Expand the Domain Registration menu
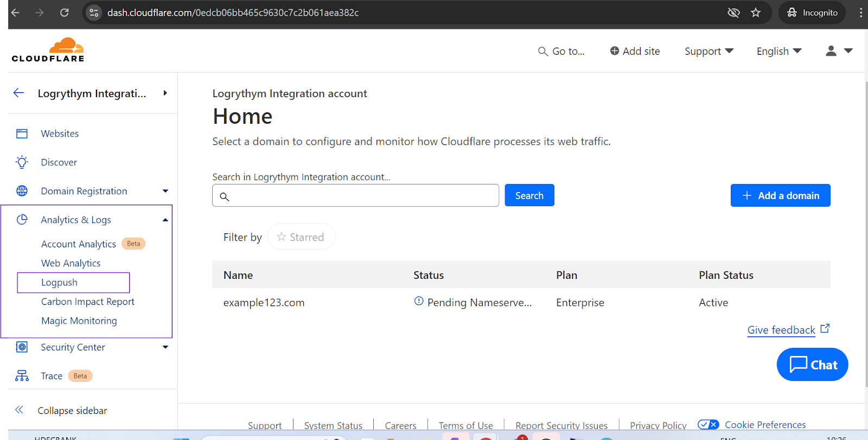This screenshot has width=868, height=440. click(x=165, y=191)
